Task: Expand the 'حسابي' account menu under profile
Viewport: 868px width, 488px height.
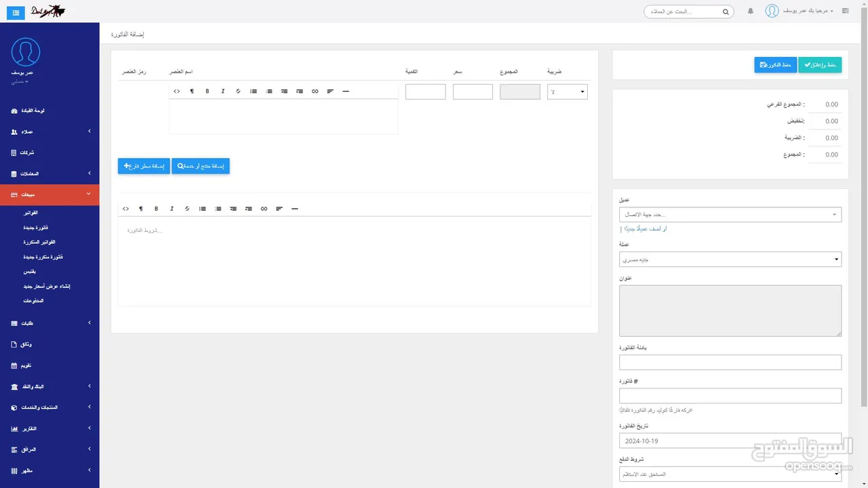Action: tap(18, 81)
